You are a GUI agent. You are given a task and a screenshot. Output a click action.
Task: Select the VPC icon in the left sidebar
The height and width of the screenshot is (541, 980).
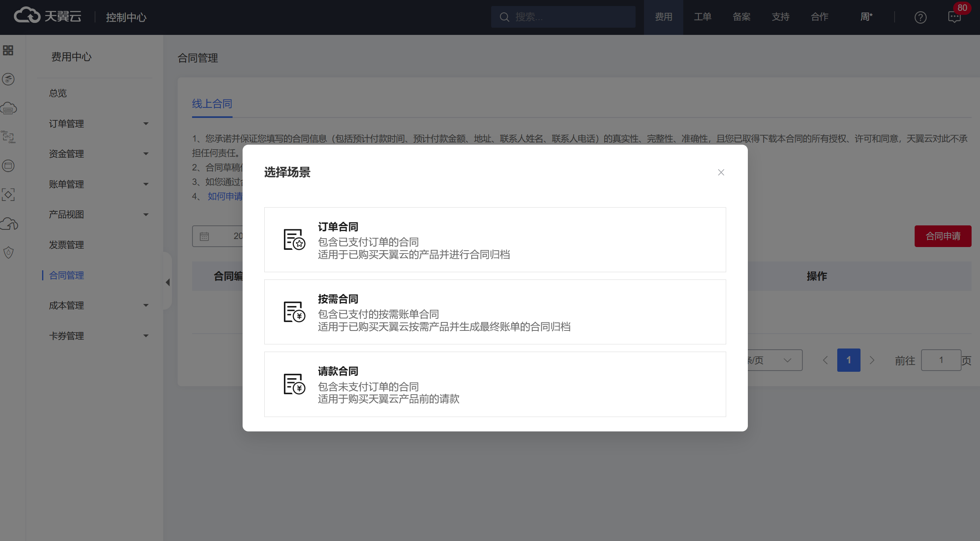click(8, 137)
